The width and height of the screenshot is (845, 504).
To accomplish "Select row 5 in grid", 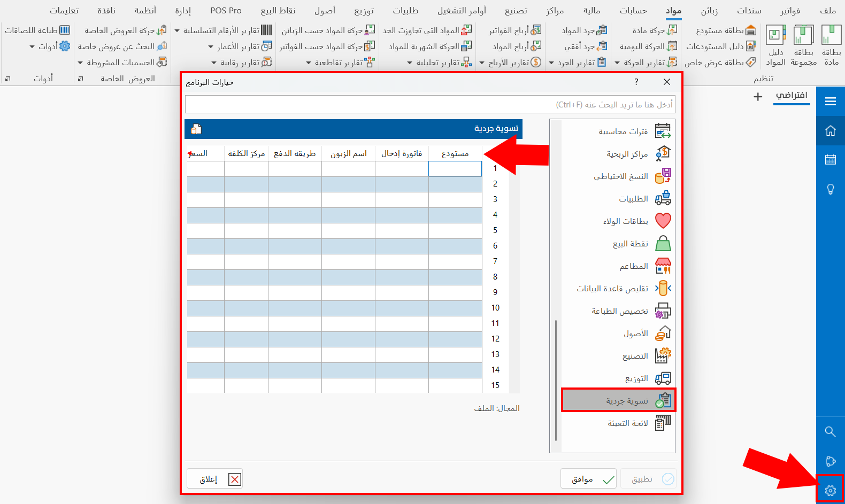I will coord(495,230).
